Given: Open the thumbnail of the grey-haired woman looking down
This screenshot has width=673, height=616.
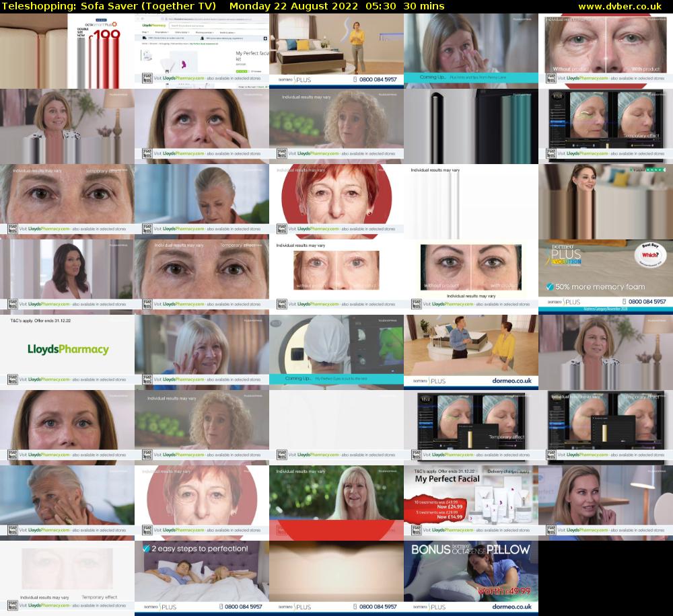Looking at the screenshot, I should pos(202,201).
